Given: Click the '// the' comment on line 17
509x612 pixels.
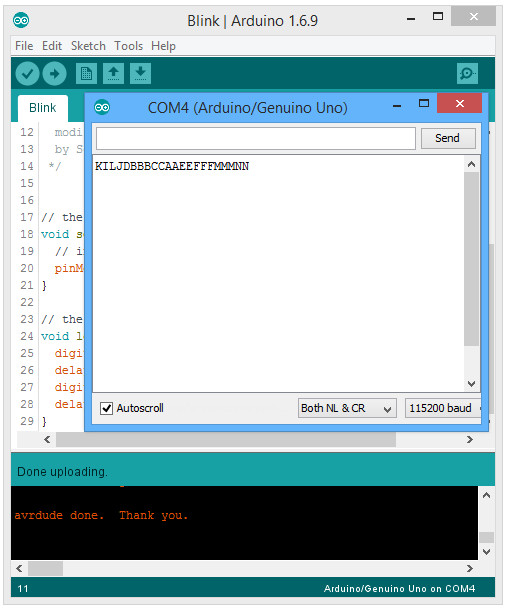Looking at the screenshot, I should coord(62,217).
